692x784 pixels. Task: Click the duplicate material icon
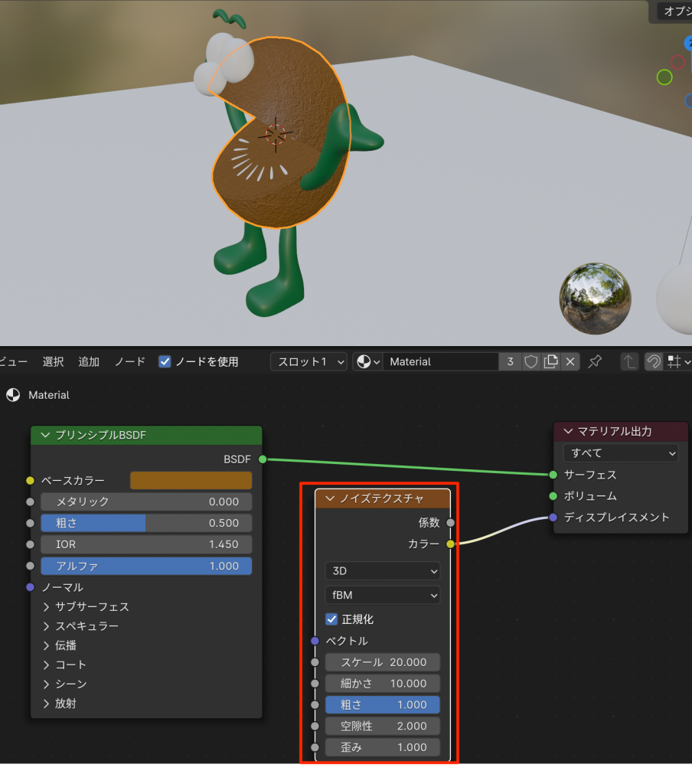(550, 361)
